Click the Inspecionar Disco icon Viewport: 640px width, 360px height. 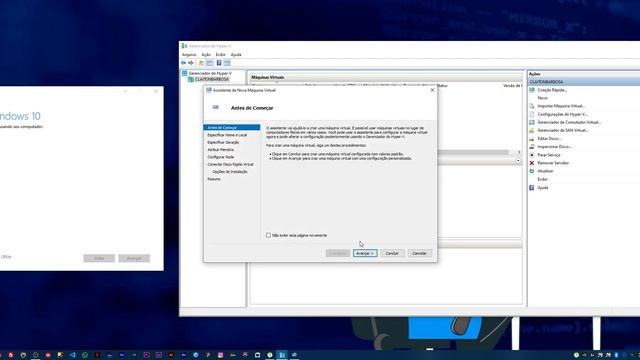tap(532, 147)
